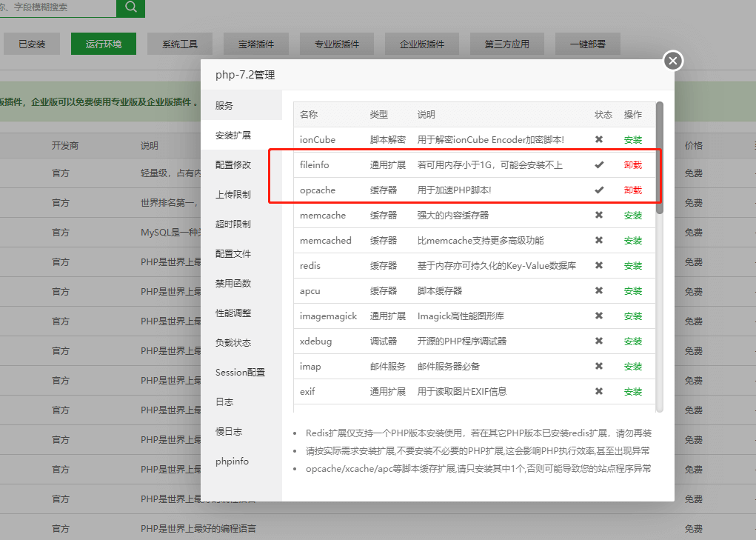Click the opcache installed checkmark icon
Viewport: 756px width, 540px height.
coord(599,190)
